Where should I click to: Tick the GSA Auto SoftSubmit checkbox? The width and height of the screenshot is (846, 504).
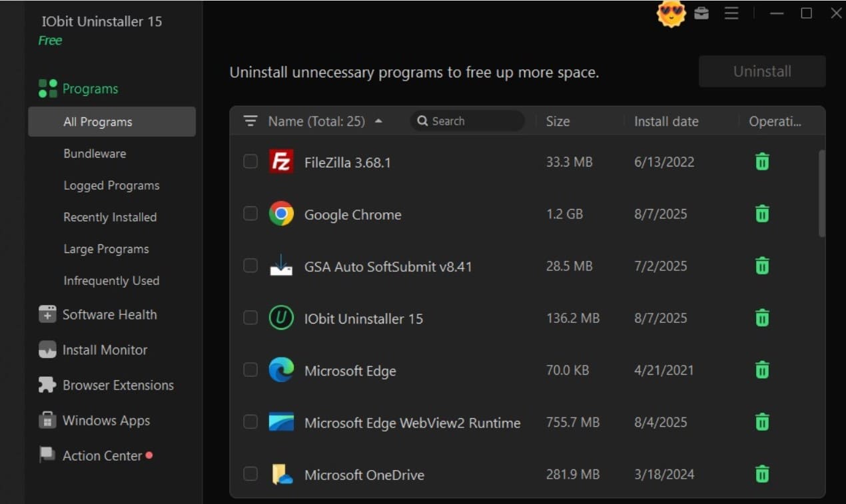(x=250, y=266)
